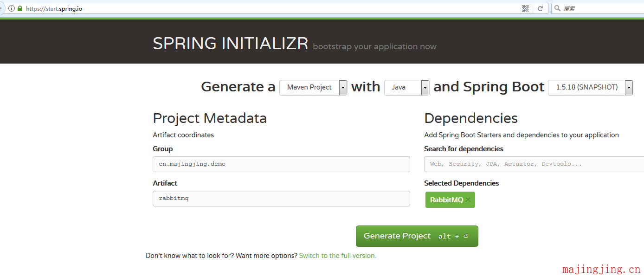Click the Dependencies heading
Screen dimensions: 644x277
point(471,118)
